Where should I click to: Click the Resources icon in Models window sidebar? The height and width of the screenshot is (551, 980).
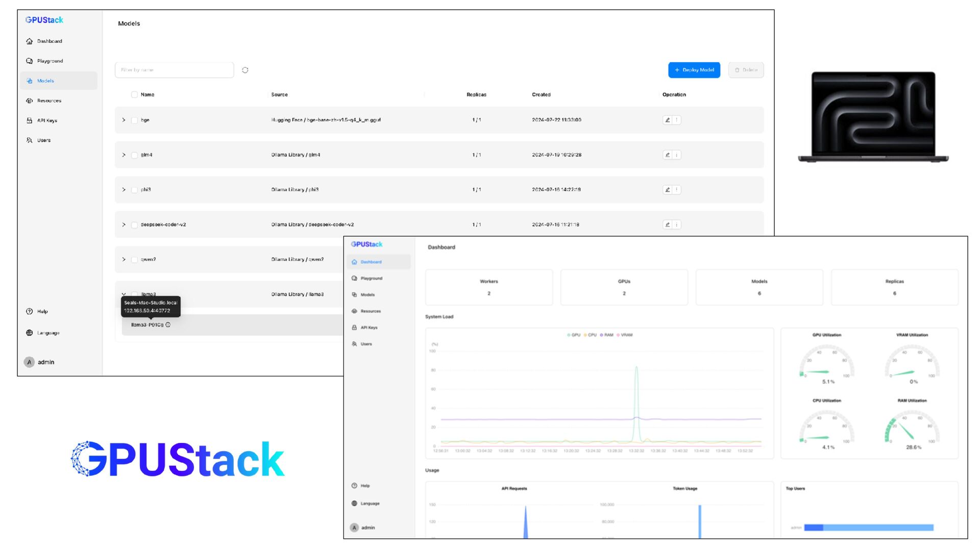(30, 101)
